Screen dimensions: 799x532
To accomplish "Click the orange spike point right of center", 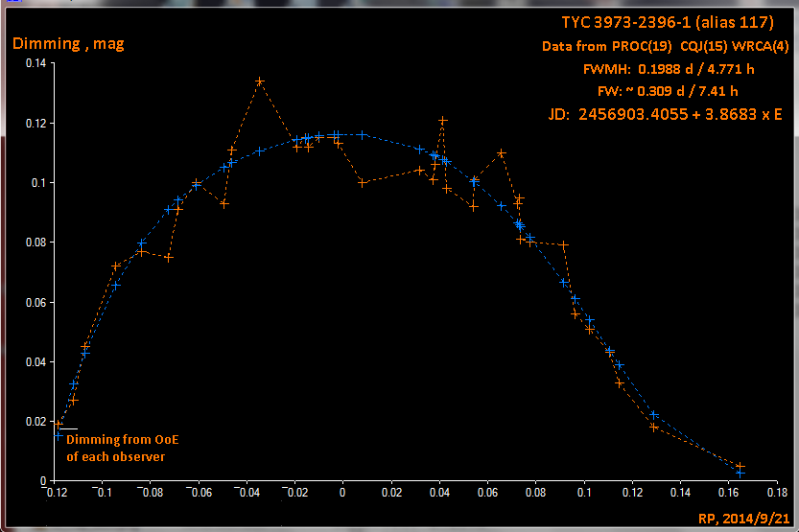I will (443, 121).
